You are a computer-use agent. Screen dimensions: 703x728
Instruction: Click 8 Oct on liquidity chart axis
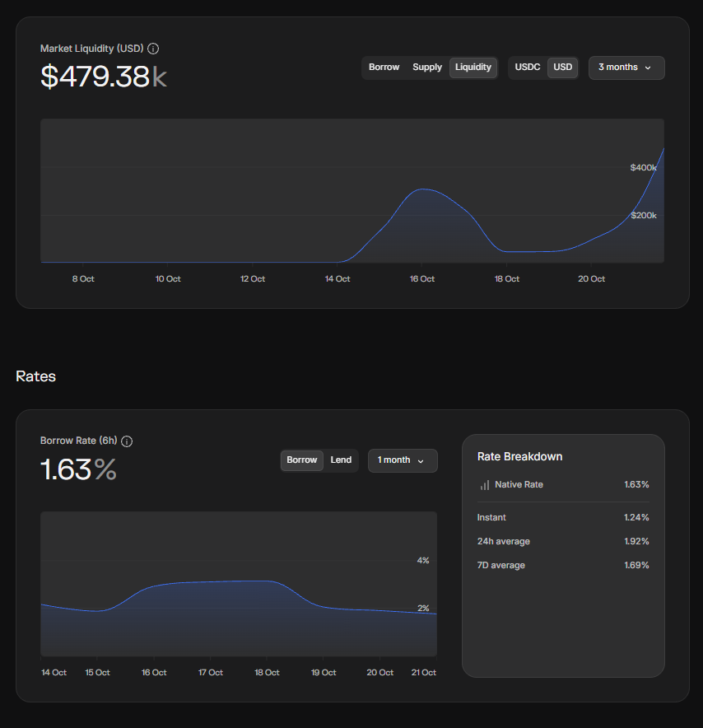point(83,279)
